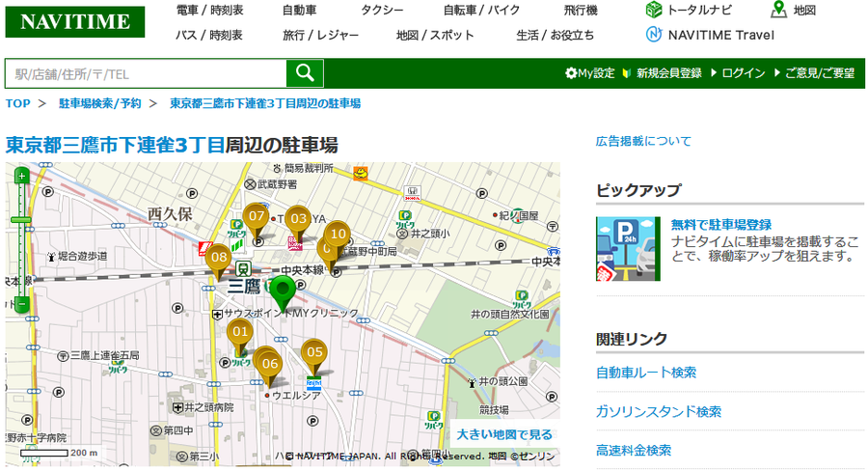The image size is (868, 471).
Task: Open 東京都三鷹市下連雀3丁目周辺の駐車場 breadcrumb
Action: tap(264, 103)
